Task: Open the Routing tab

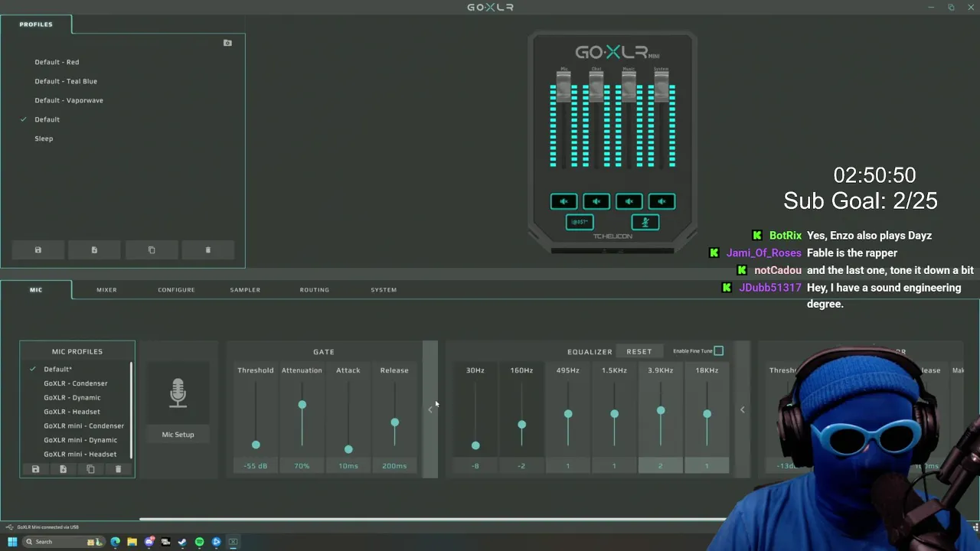Action: (314, 290)
